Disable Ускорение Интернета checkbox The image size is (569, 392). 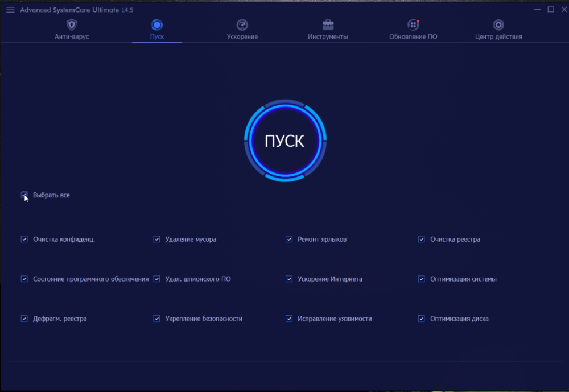point(289,279)
